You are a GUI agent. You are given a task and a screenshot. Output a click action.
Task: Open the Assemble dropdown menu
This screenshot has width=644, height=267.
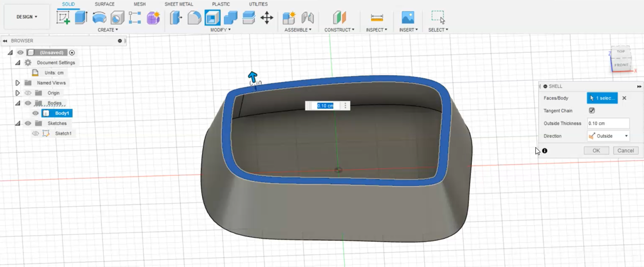pyautogui.click(x=298, y=30)
